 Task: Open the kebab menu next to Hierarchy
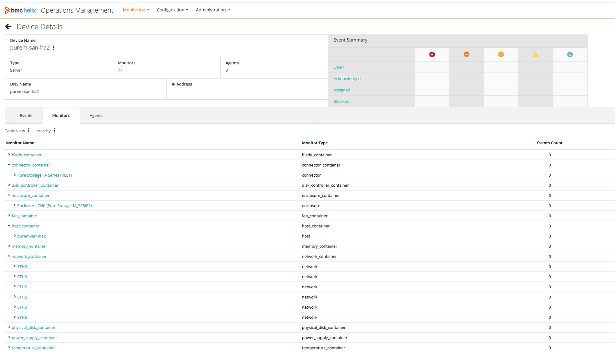coord(54,130)
